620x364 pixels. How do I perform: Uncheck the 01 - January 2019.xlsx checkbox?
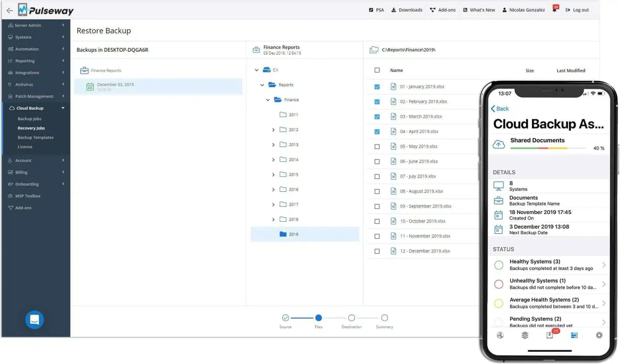tap(377, 87)
